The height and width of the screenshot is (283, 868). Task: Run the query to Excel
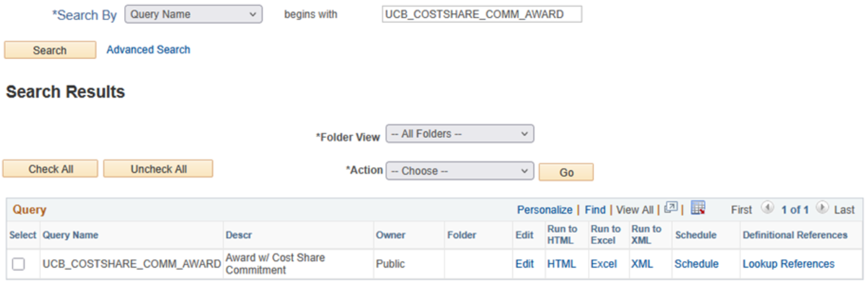click(x=603, y=264)
